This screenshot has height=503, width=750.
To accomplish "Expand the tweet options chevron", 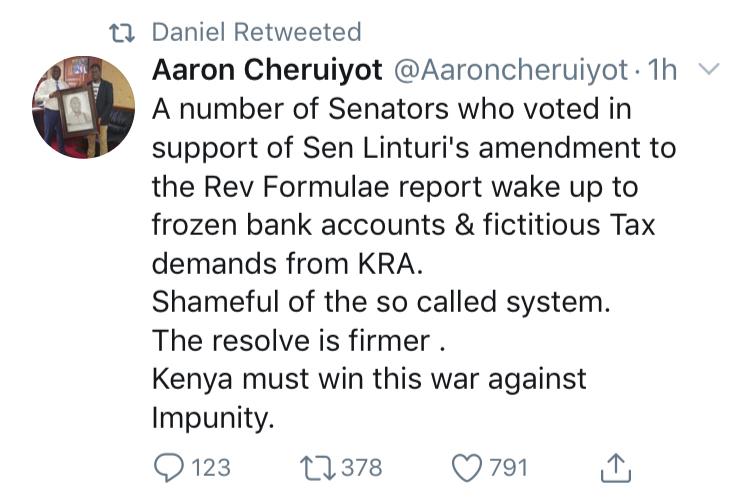I will pyautogui.click(x=708, y=70).
